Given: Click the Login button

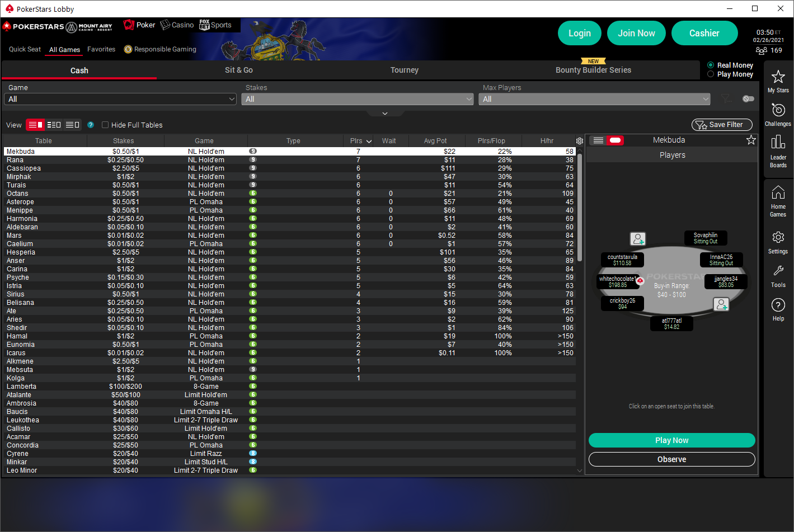Looking at the screenshot, I should 580,33.
